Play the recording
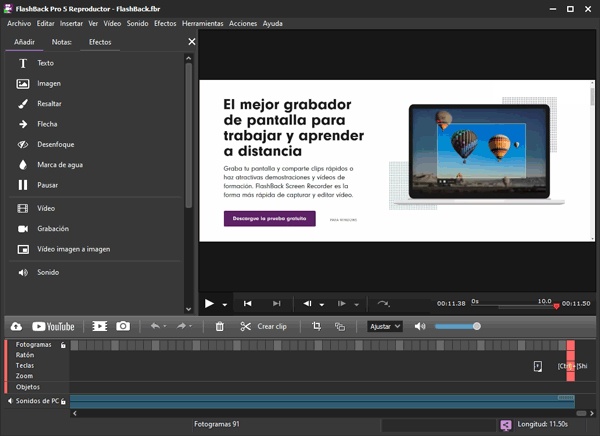600x436 pixels. point(209,304)
